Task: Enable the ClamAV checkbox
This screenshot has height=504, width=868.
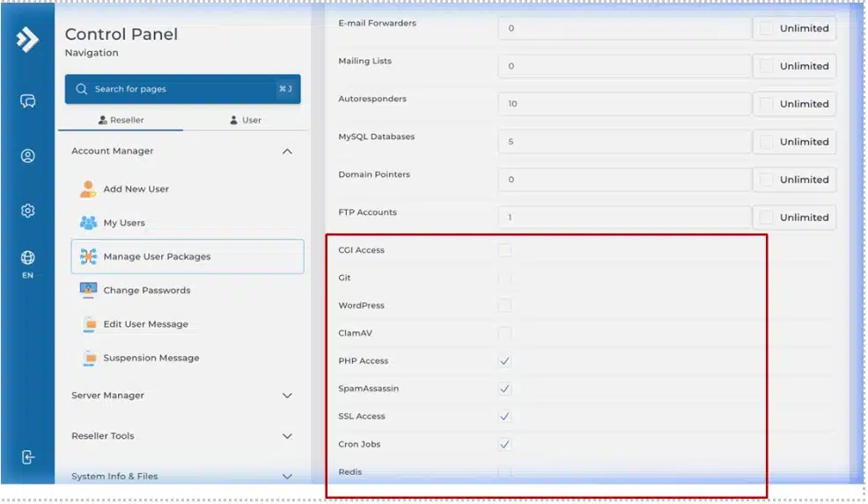Action: [x=504, y=333]
